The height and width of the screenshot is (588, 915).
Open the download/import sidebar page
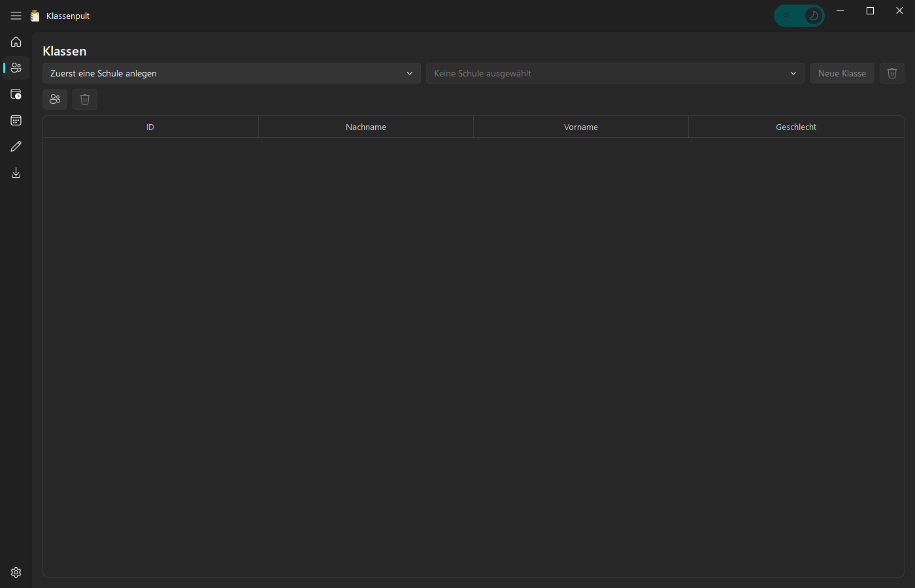click(x=16, y=172)
